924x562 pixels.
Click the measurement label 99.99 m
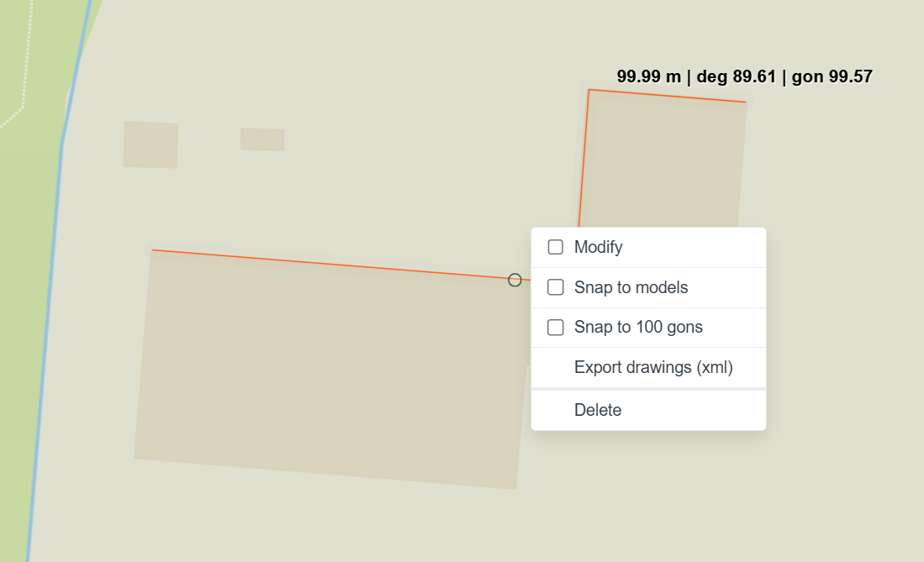648,76
